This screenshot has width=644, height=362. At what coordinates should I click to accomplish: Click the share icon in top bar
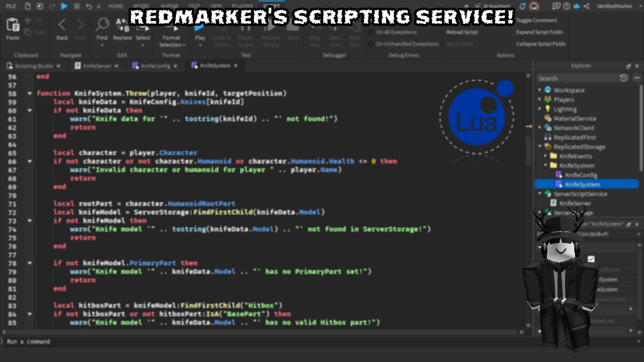pos(586,6)
